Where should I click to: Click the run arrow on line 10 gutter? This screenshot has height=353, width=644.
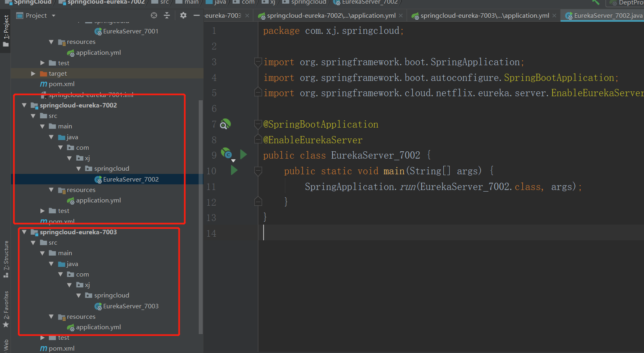234,170
